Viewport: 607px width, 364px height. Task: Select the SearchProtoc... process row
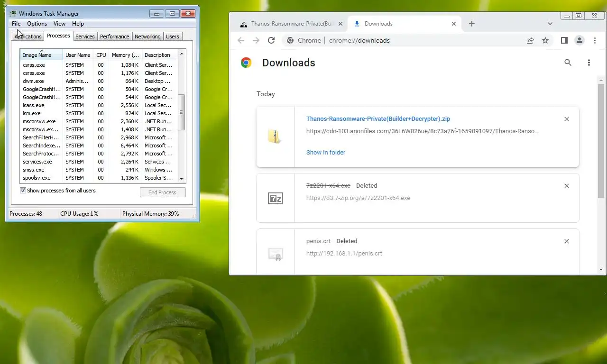point(99,154)
